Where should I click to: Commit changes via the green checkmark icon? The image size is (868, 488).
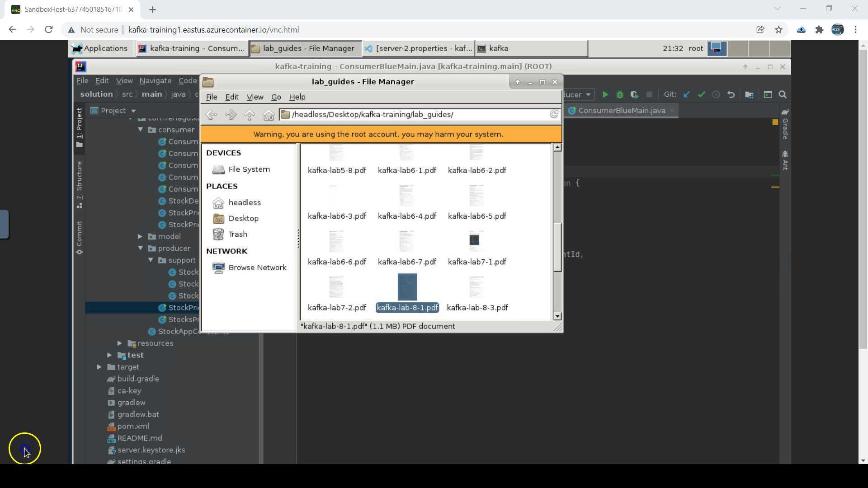pos(702,94)
